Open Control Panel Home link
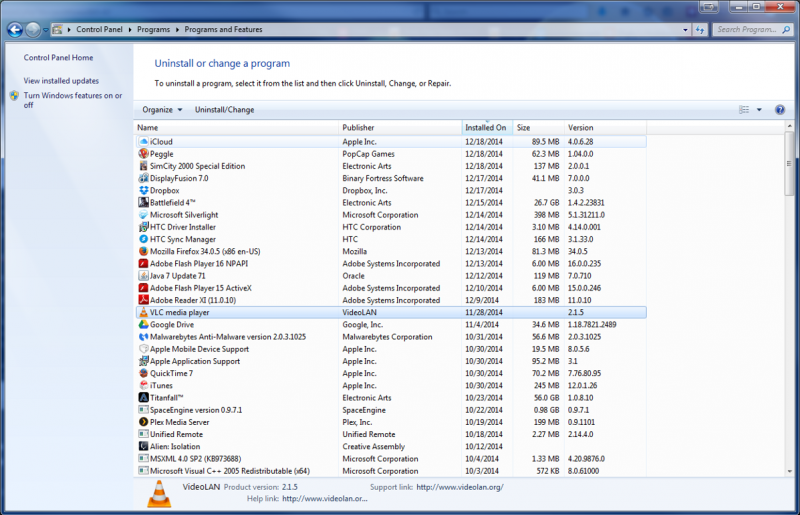Image resolution: width=800 pixels, height=515 pixels. click(x=58, y=58)
